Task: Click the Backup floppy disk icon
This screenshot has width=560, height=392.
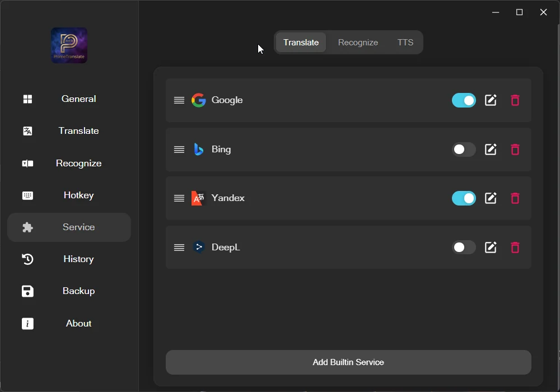Action: (x=27, y=291)
